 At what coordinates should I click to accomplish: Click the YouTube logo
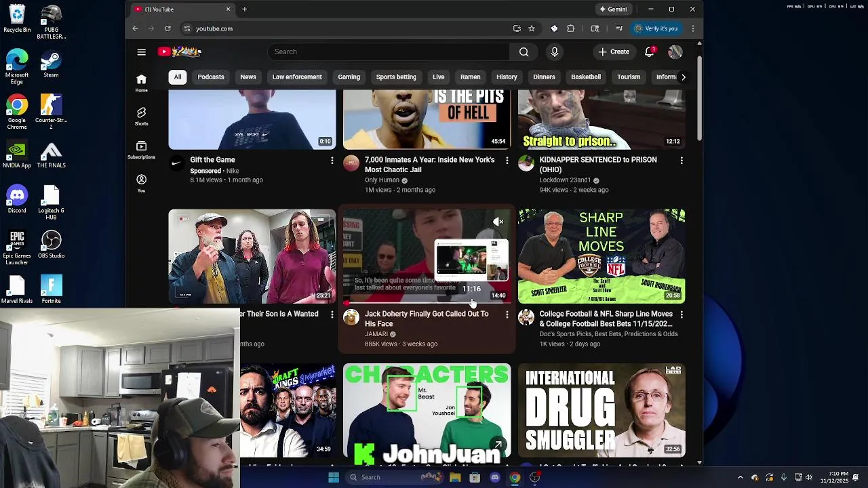(x=180, y=52)
